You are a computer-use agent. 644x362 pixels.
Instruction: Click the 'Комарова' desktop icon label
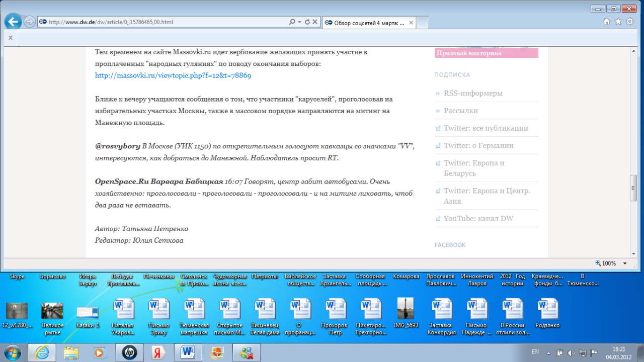[x=406, y=277]
